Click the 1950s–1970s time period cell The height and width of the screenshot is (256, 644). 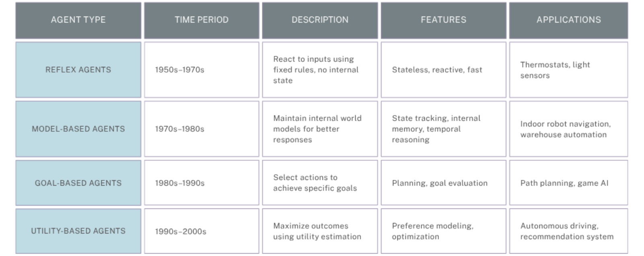pyautogui.click(x=180, y=70)
